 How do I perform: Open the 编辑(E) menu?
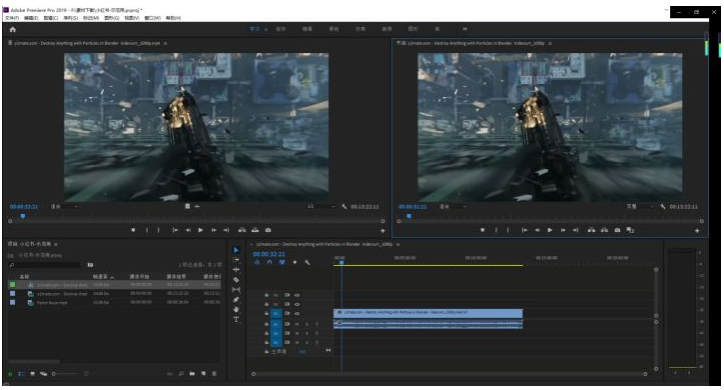pos(31,18)
